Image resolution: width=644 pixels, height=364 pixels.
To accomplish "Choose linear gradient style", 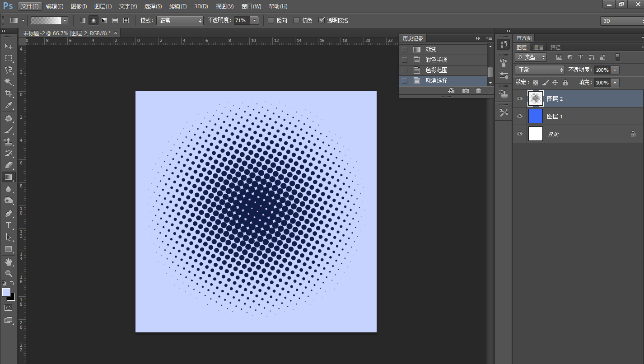I will pos(82,20).
